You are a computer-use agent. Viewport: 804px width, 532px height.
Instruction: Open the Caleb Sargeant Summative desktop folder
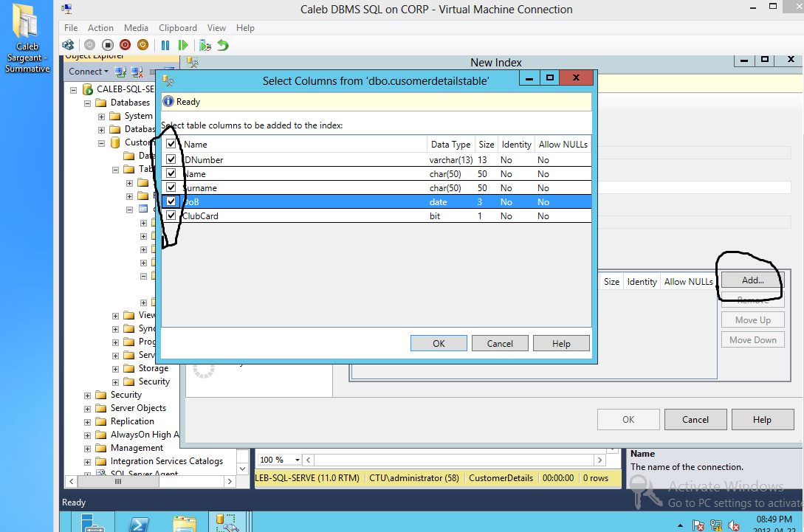pos(27,38)
